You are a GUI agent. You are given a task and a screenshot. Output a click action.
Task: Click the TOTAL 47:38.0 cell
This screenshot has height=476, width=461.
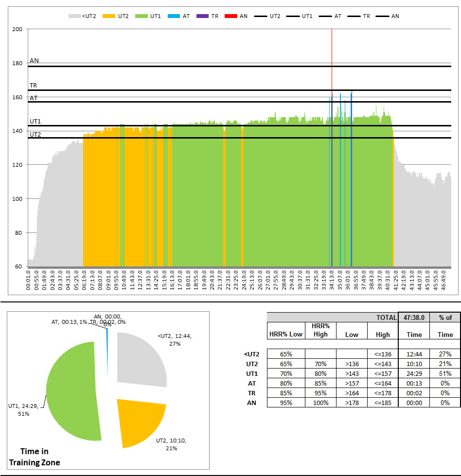tap(414, 317)
